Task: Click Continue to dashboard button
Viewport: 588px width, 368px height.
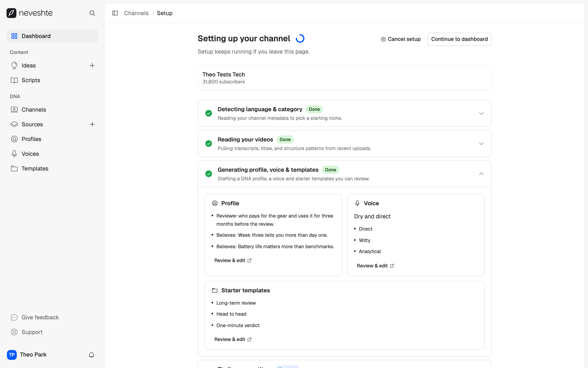Action: point(459,39)
